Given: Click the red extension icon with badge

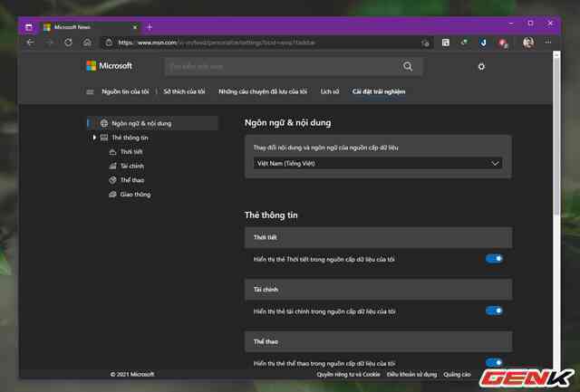Looking at the screenshot, I should point(503,43).
